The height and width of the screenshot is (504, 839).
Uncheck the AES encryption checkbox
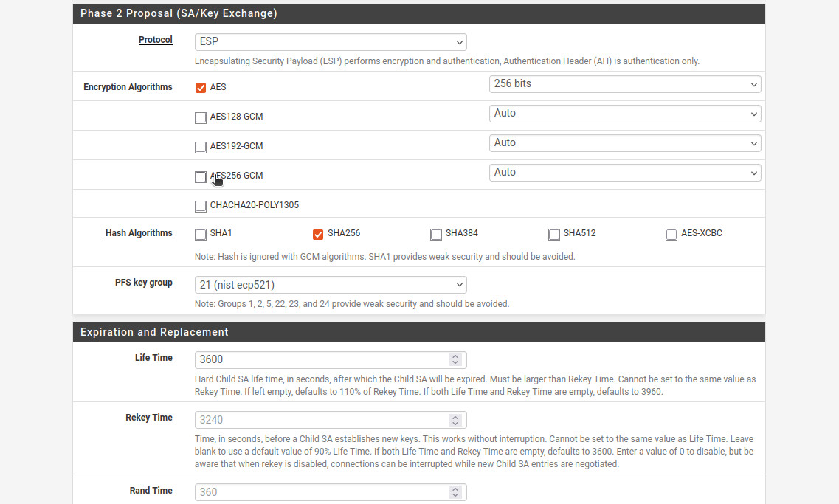(x=201, y=88)
